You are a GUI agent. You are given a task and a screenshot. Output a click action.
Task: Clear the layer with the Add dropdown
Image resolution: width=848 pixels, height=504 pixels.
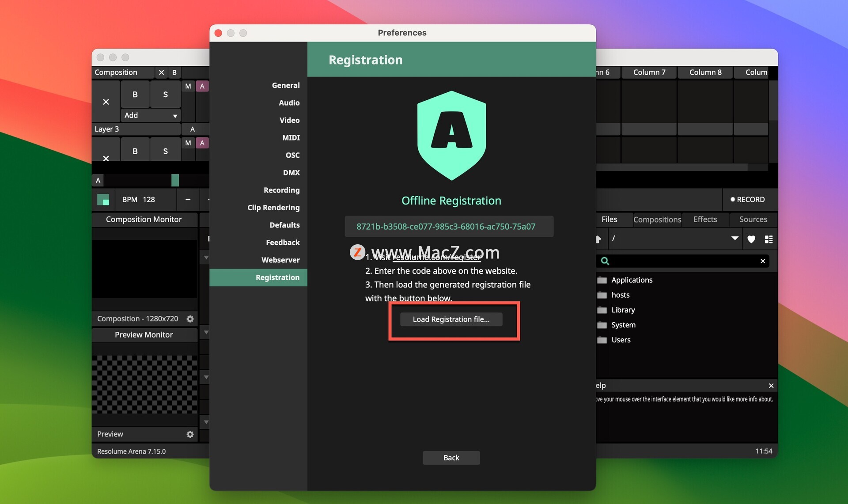tap(106, 102)
